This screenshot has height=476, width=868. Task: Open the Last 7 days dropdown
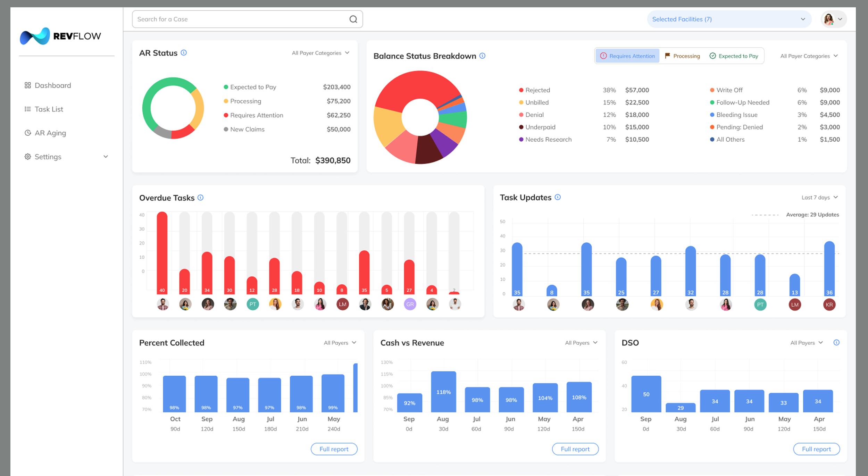pos(819,198)
